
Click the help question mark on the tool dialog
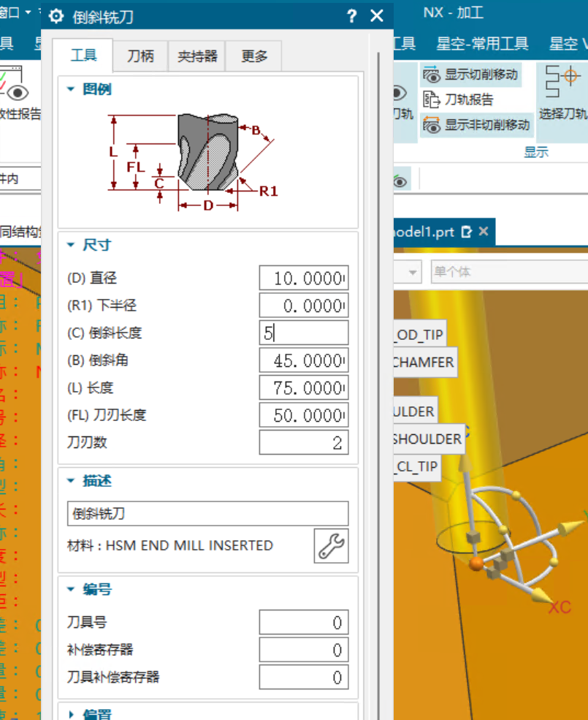(351, 15)
